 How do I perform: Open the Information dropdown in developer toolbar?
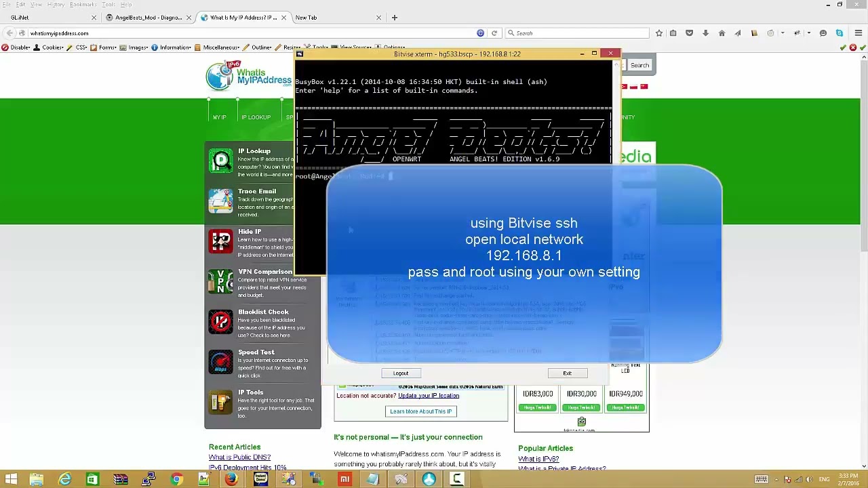pyautogui.click(x=172, y=47)
